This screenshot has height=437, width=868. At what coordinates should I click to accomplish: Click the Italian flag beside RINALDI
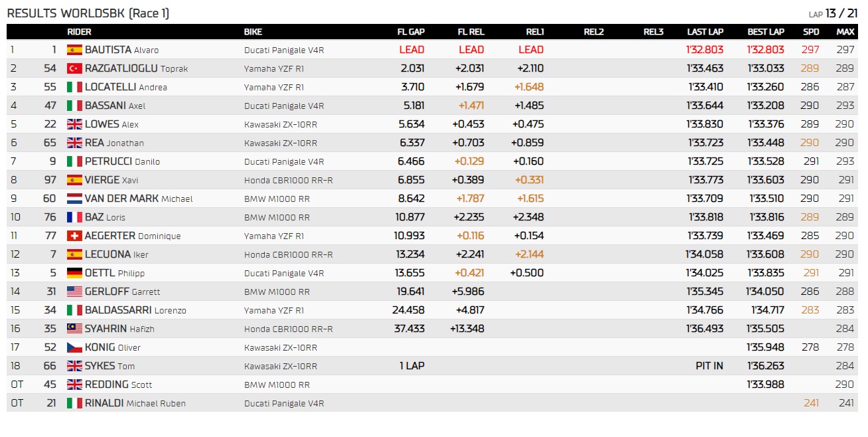(74, 403)
